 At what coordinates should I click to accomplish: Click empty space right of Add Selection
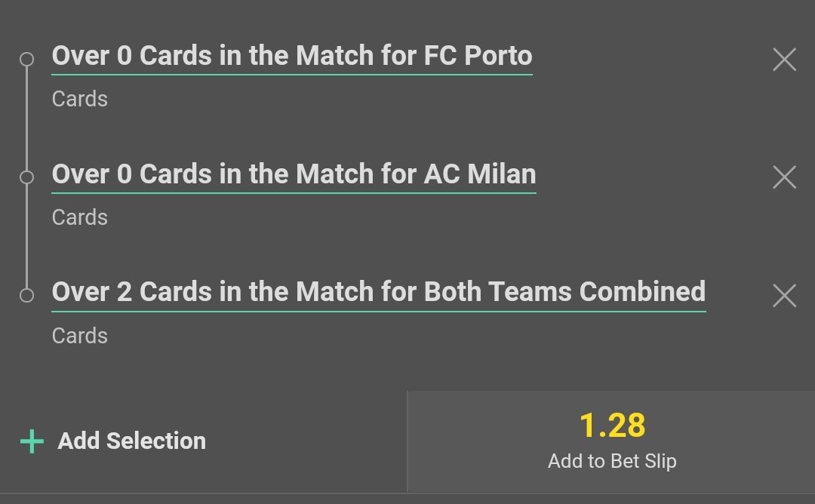click(x=302, y=441)
